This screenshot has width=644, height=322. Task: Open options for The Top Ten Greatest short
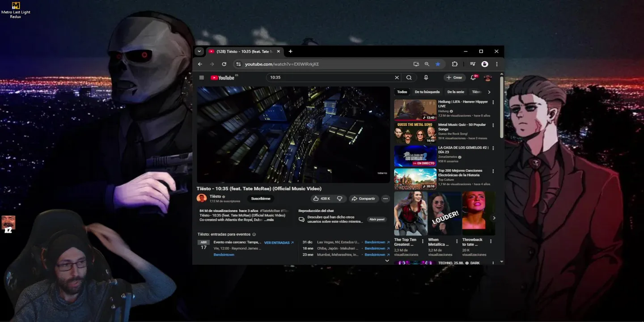tap(422, 241)
